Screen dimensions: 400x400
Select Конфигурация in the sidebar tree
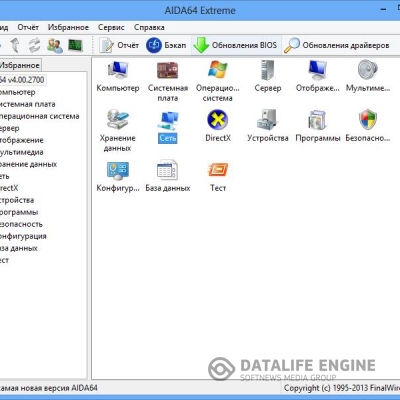click(x=23, y=236)
